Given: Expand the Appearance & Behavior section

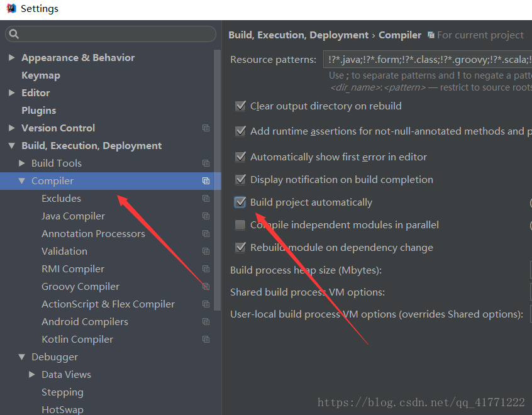Looking at the screenshot, I should (x=11, y=57).
